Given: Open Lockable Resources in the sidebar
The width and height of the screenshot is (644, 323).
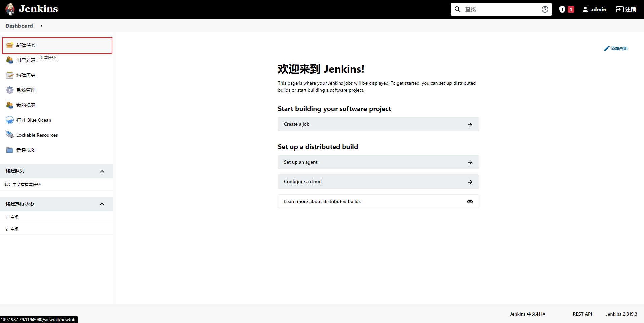Looking at the screenshot, I should [37, 135].
